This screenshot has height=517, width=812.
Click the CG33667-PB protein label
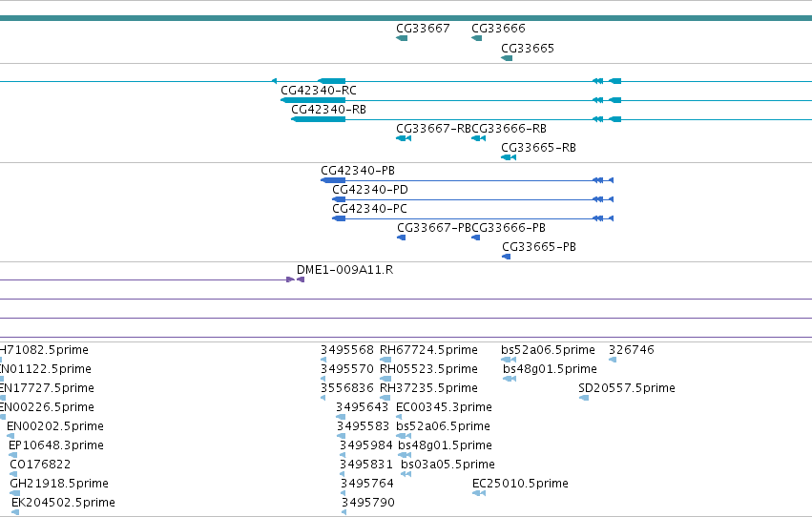tap(434, 228)
